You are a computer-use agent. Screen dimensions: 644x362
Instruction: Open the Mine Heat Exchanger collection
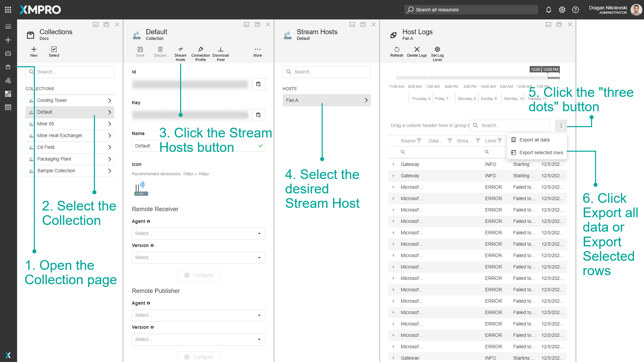click(70, 135)
